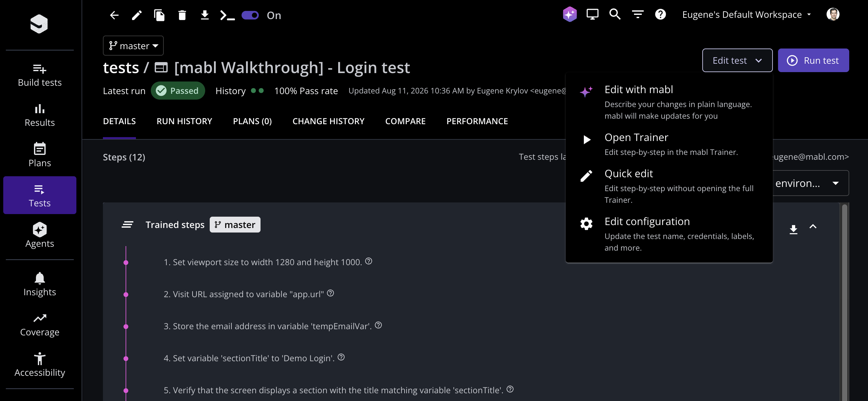The image size is (868, 401).
Task: Click the user profile avatar
Action: point(833,14)
